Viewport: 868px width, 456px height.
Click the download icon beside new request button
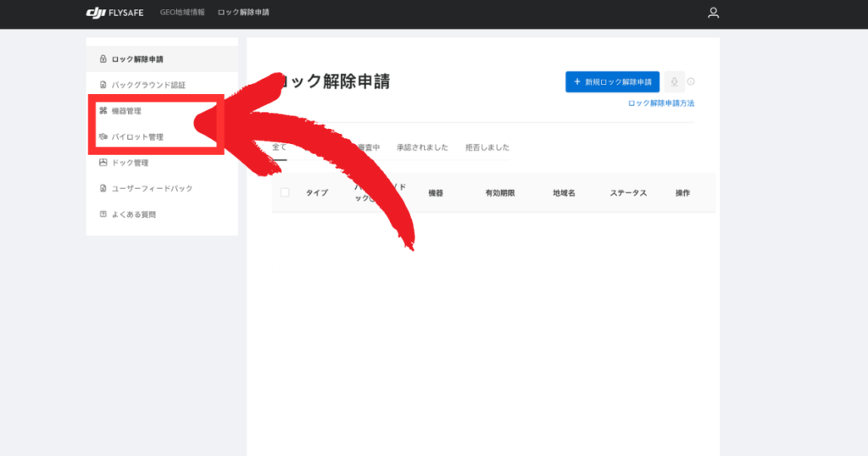pos(674,82)
